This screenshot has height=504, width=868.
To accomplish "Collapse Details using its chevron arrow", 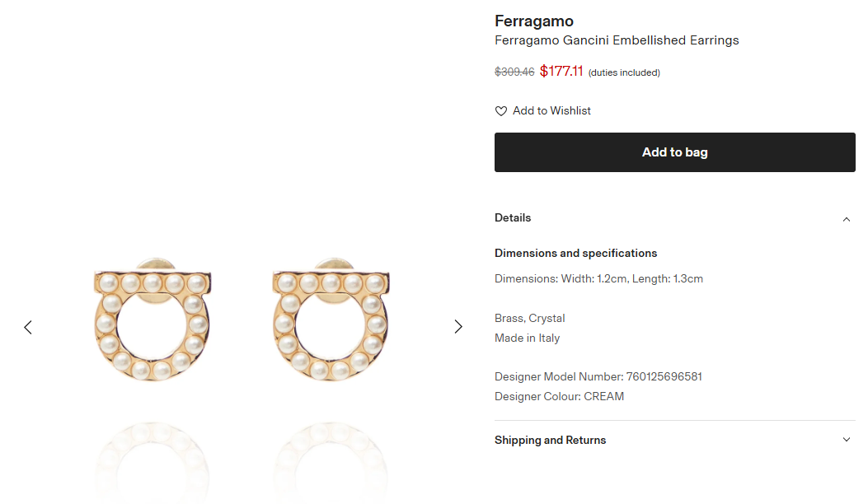I will [x=846, y=219].
